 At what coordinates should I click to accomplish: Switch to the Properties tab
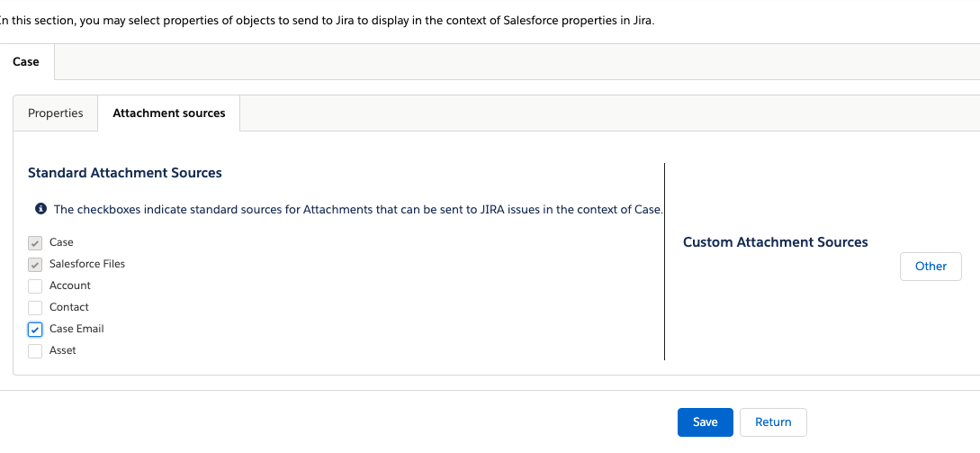(x=56, y=113)
